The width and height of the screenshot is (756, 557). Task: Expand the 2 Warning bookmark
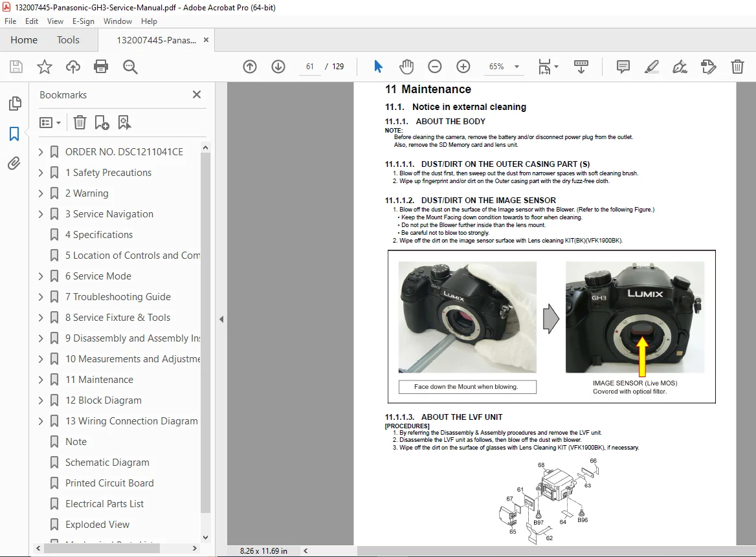(41, 193)
